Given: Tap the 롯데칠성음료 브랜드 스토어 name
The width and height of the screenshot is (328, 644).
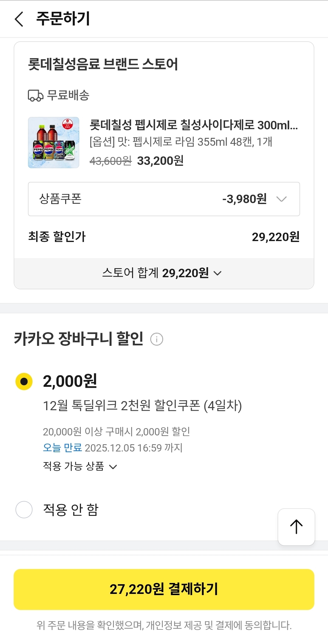Looking at the screenshot, I should (103, 64).
